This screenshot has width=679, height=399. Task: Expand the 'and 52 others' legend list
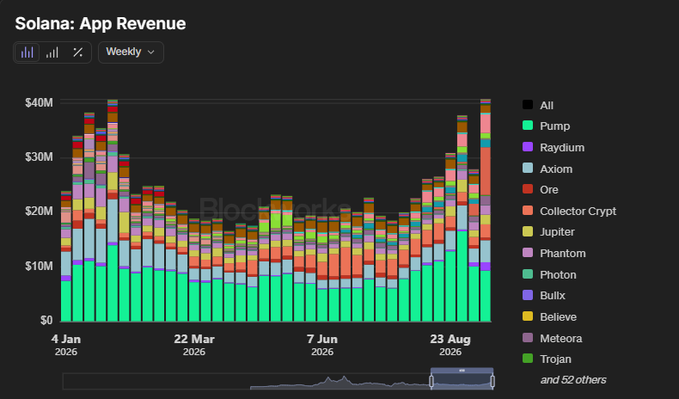click(x=573, y=380)
